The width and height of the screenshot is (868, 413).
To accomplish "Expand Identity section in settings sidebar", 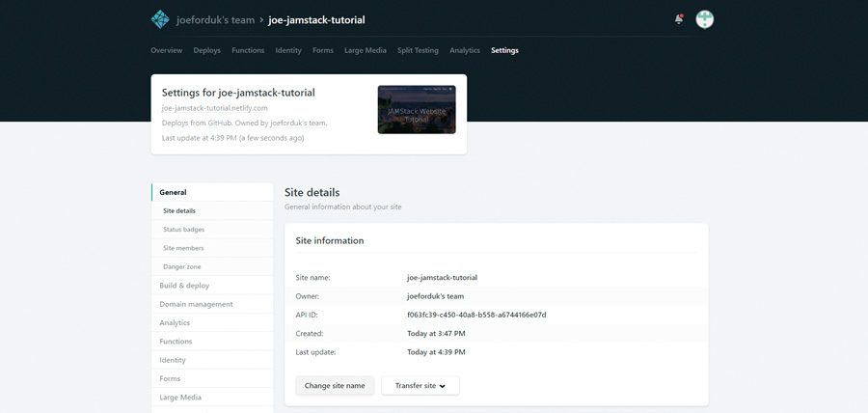I will (212, 360).
